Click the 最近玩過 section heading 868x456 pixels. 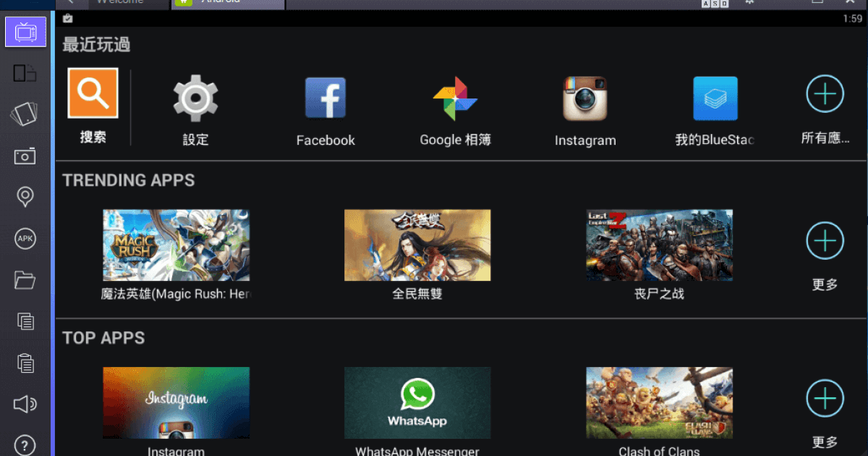[96, 45]
